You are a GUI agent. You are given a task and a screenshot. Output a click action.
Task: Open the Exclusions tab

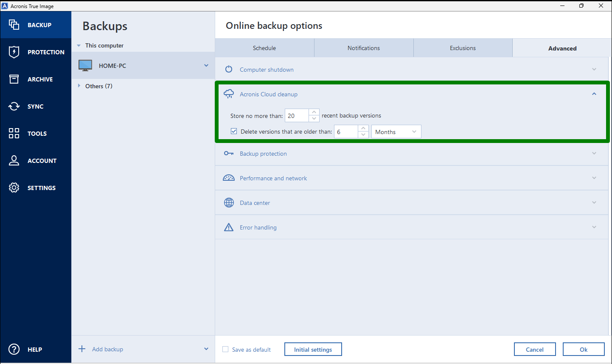463,48
